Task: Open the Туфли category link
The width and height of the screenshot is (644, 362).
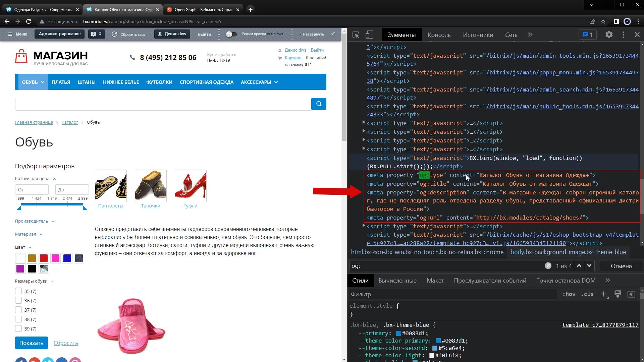Action: coord(190,206)
